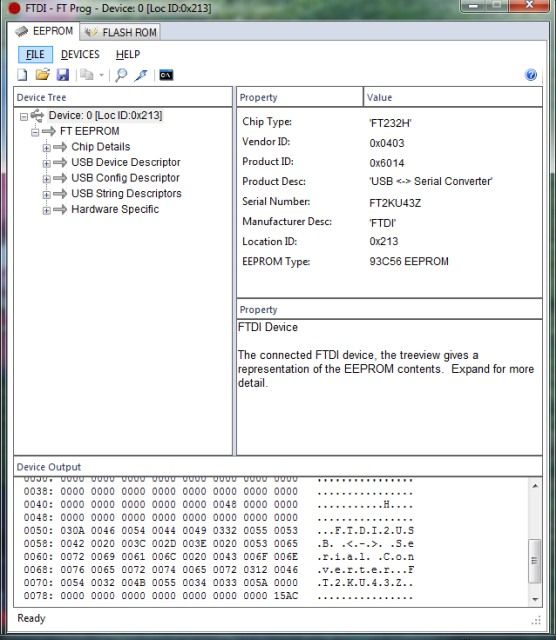Screen dimensions: 556x640
Task: Select USB Config Descriptor tree item
Action: point(125,178)
